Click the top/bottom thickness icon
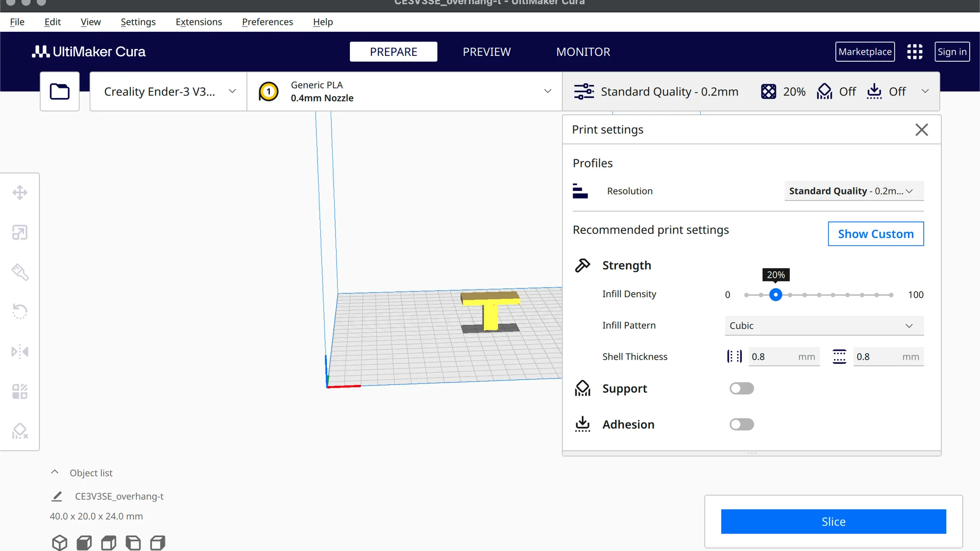The width and height of the screenshot is (980, 551). click(x=839, y=357)
